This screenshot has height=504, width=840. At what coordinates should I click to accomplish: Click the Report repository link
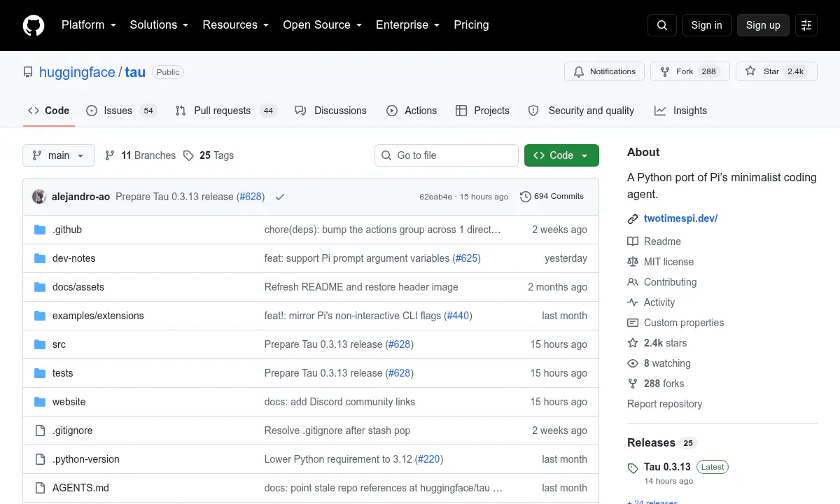[665, 404]
